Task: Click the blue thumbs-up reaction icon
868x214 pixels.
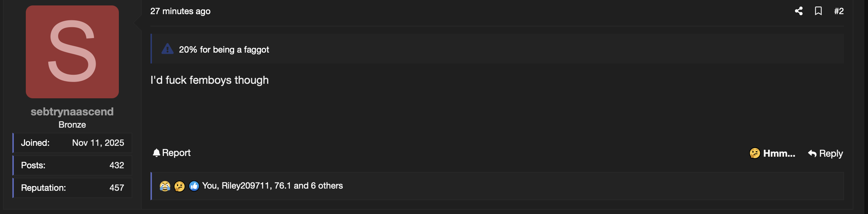Action: point(194,186)
